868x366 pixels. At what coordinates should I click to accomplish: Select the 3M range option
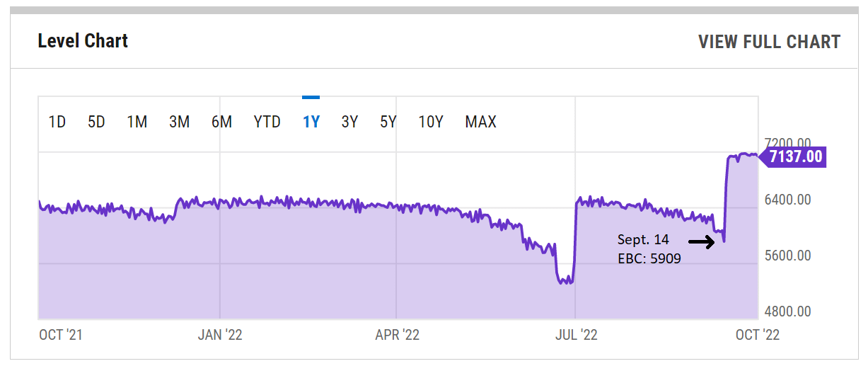point(179,122)
